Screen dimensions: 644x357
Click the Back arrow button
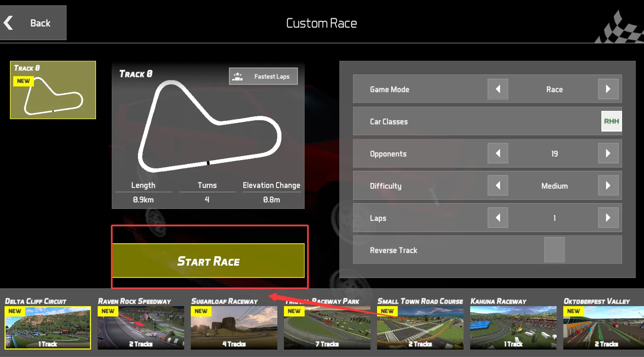click(32, 23)
